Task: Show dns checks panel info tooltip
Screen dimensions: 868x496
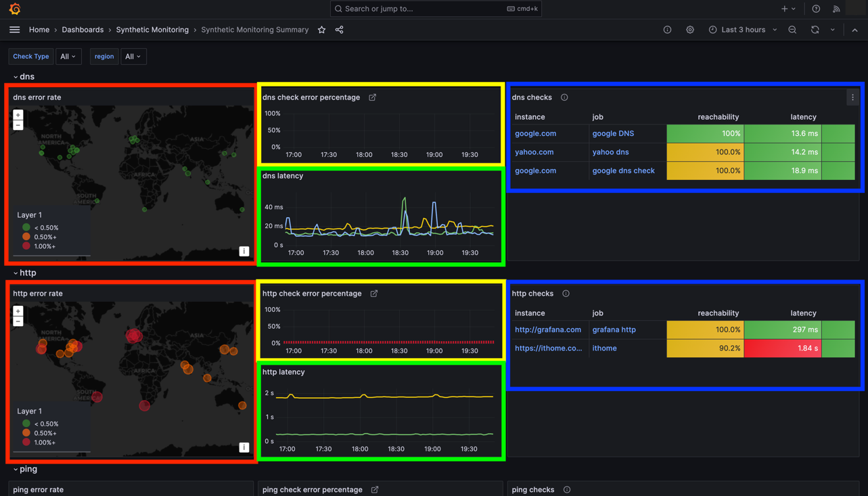Action: click(564, 97)
